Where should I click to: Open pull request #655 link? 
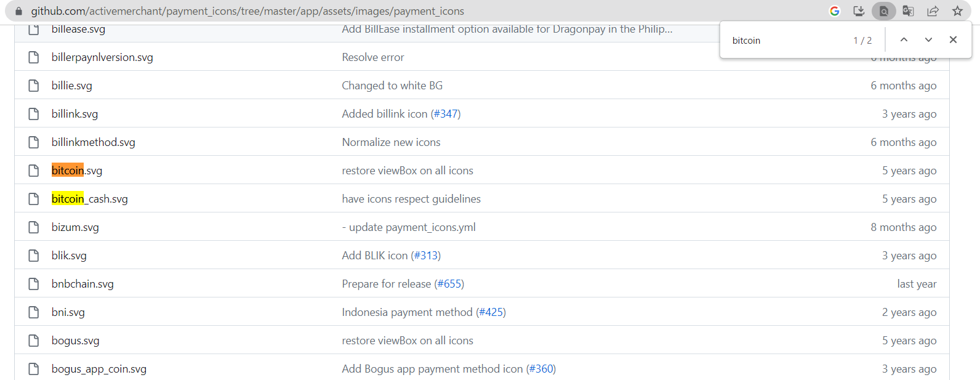pos(449,284)
